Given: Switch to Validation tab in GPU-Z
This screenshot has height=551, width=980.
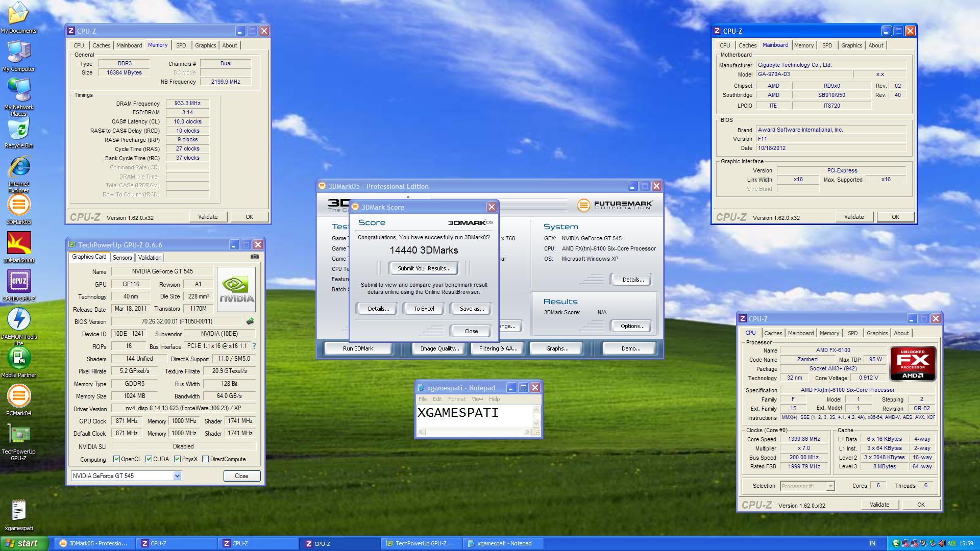Looking at the screenshot, I should 150,258.
